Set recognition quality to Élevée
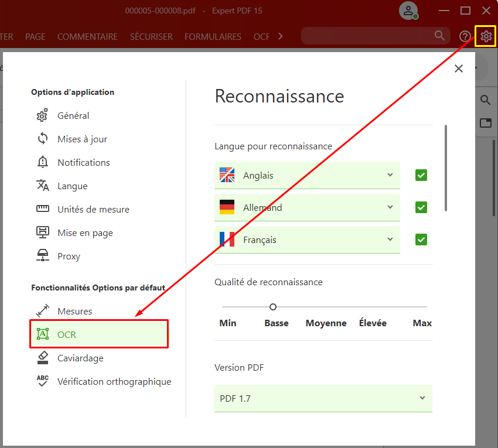The width and height of the screenshot is (498, 448). 373,323
